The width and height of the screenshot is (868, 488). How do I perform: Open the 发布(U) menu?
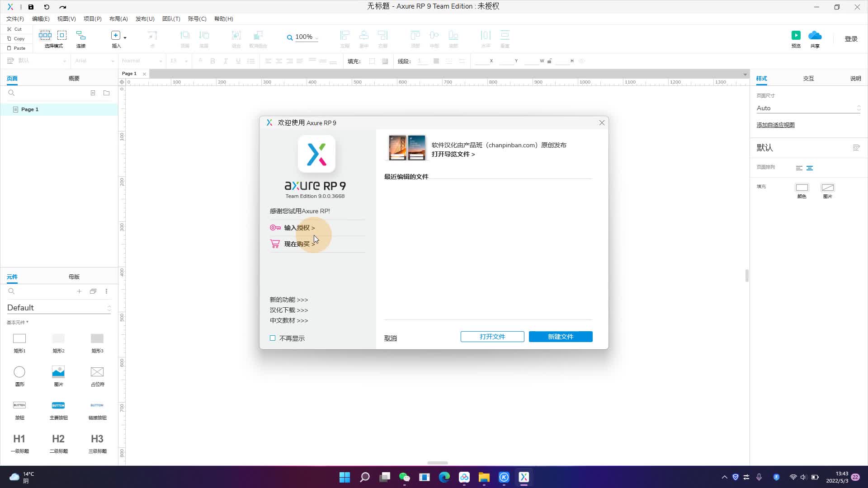click(145, 19)
